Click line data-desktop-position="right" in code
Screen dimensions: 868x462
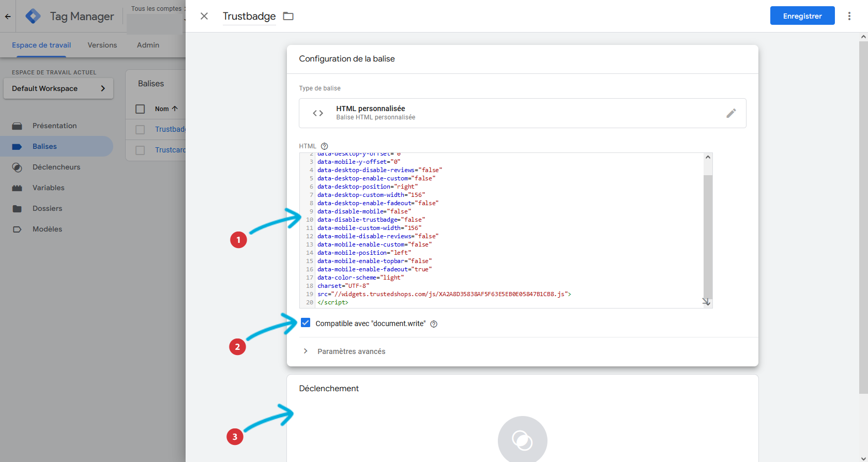(368, 187)
